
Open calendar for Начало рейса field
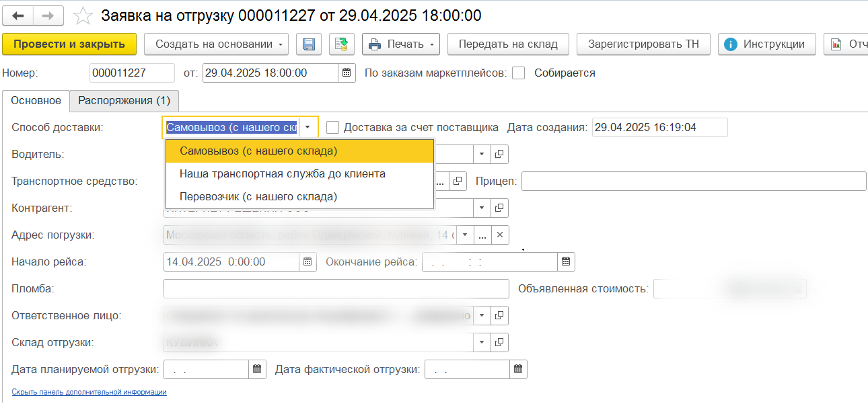(308, 261)
